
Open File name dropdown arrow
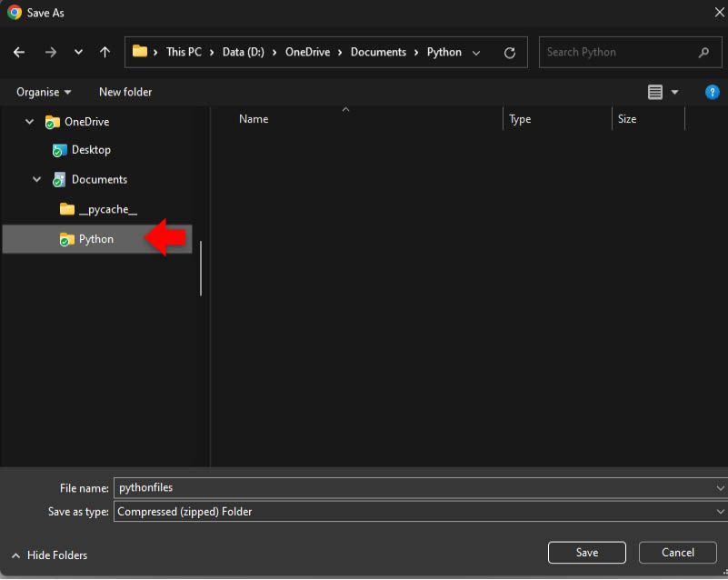[720, 488]
